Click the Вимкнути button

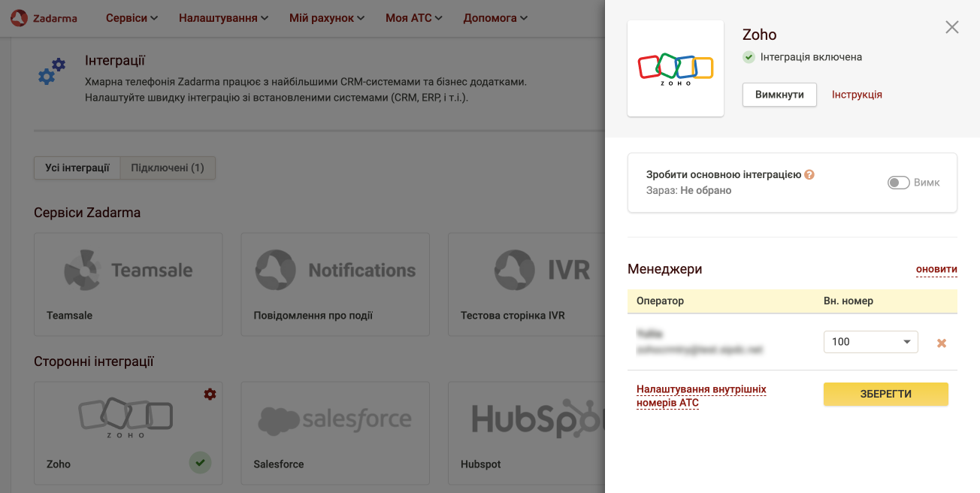pos(779,95)
